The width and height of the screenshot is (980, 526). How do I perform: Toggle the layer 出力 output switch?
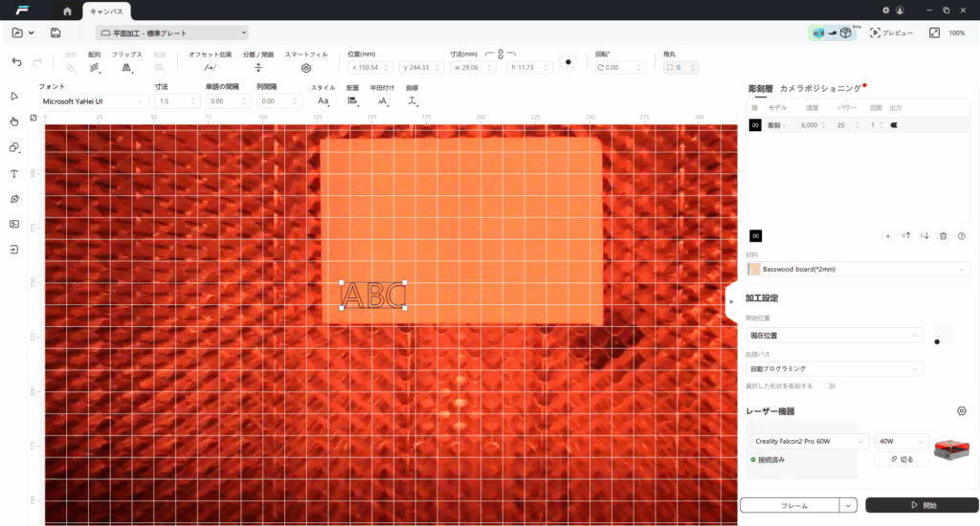tap(895, 125)
